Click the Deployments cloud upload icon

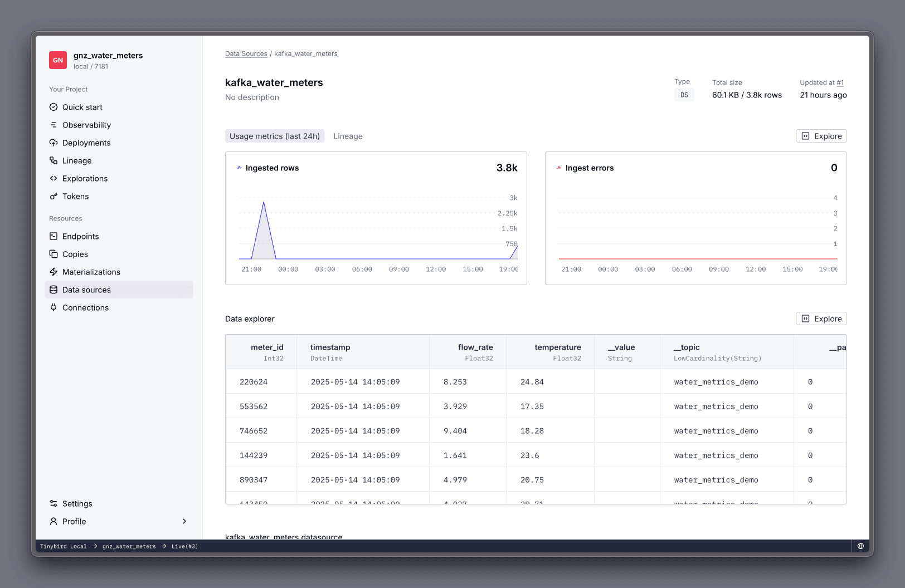click(53, 143)
